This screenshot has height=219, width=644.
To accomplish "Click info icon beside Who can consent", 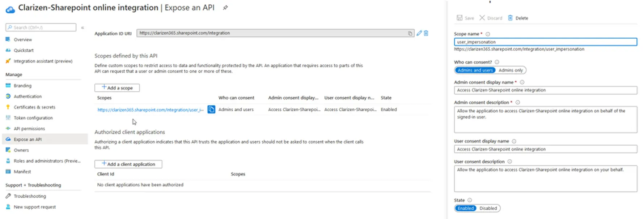I will pos(497,62).
